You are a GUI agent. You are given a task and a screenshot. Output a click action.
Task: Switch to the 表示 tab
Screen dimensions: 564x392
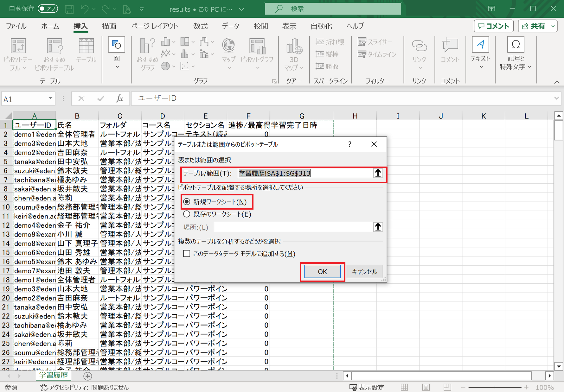pyautogui.click(x=289, y=26)
